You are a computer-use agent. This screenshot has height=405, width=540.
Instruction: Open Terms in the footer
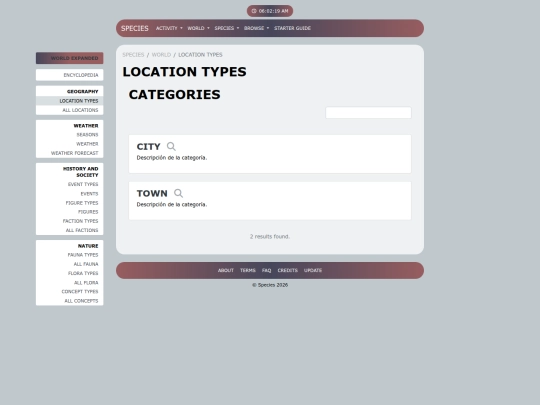point(248,271)
